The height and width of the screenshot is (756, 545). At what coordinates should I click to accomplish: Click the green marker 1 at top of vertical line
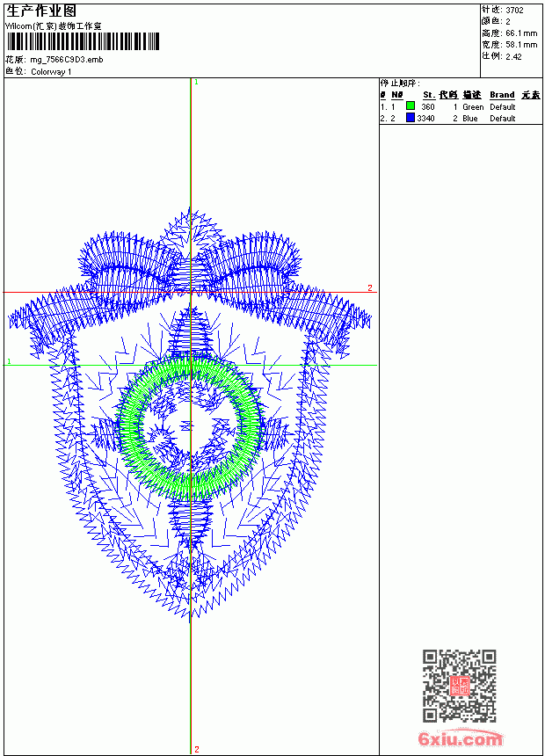coord(196,83)
